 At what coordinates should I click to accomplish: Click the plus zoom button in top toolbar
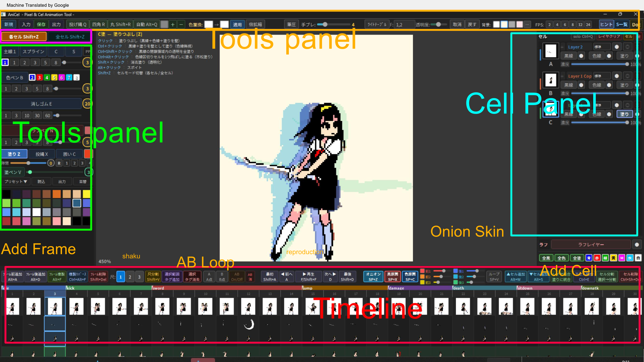(x=173, y=24)
